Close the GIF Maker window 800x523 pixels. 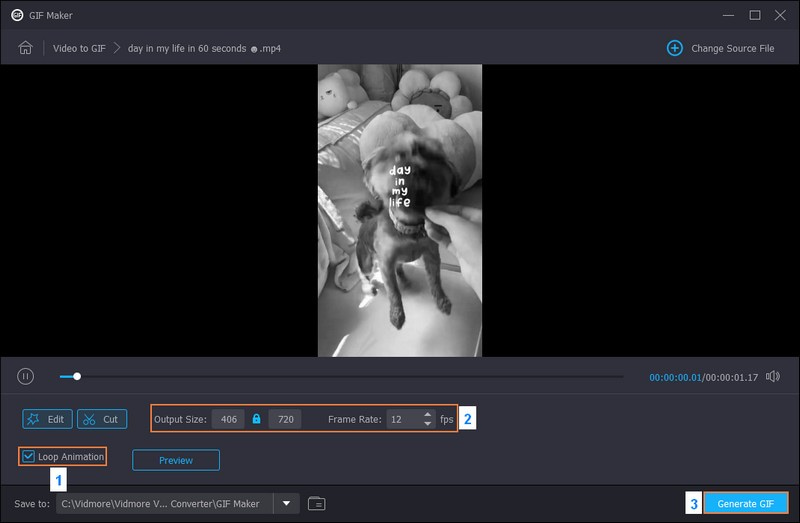(780, 15)
